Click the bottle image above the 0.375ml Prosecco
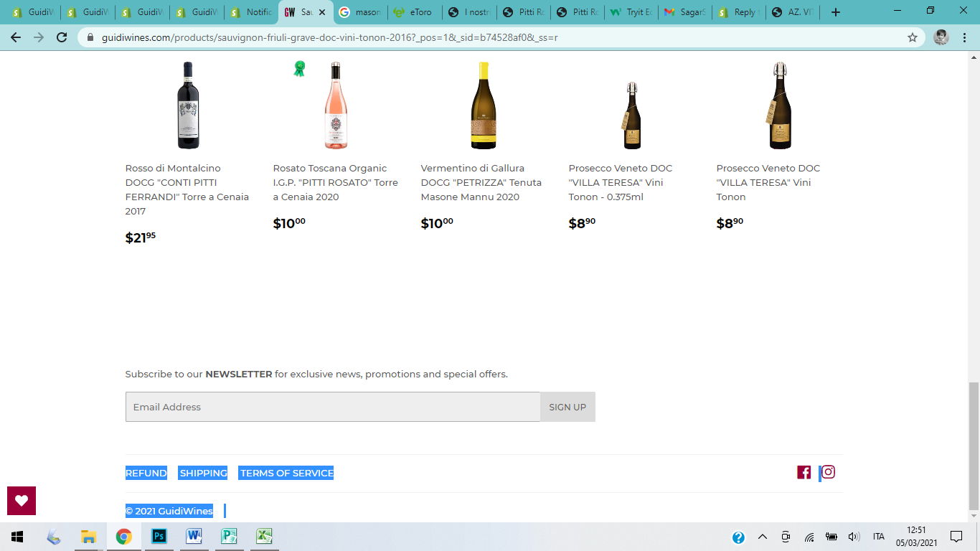Viewport: 980px width, 551px height. click(631, 115)
